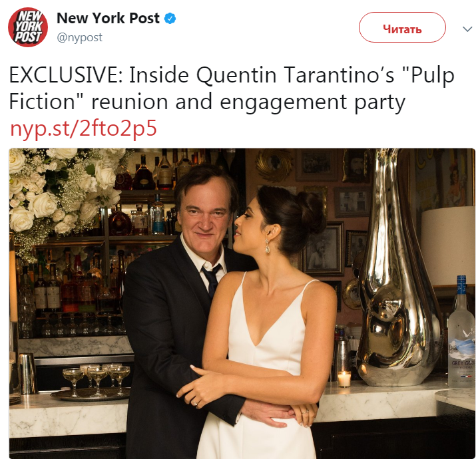Click the white lampshade in the photo
This screenshot has width=476, height=459.
(x=448, y=245)
